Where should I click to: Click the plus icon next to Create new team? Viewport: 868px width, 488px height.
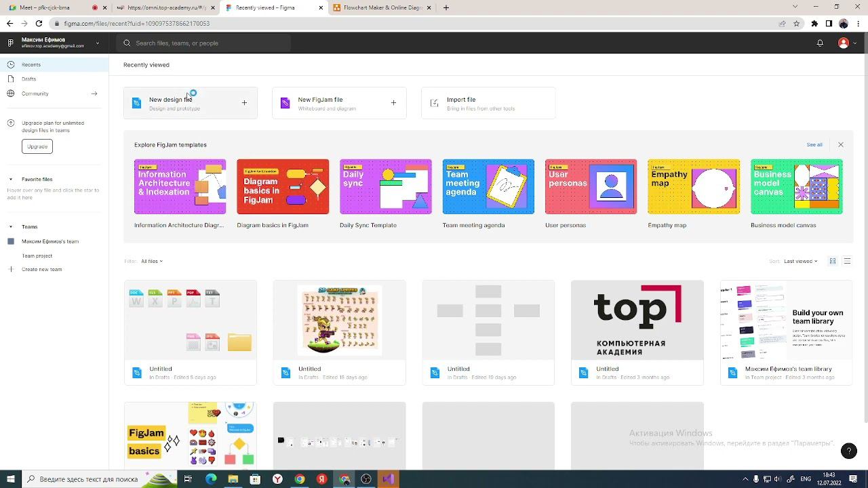point(11,269)
